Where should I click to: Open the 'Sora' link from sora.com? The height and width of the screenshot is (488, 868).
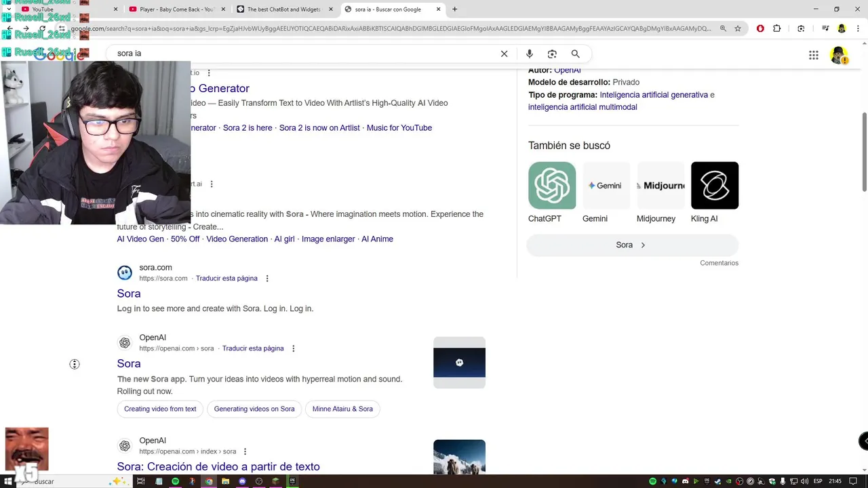pos(129,293)
